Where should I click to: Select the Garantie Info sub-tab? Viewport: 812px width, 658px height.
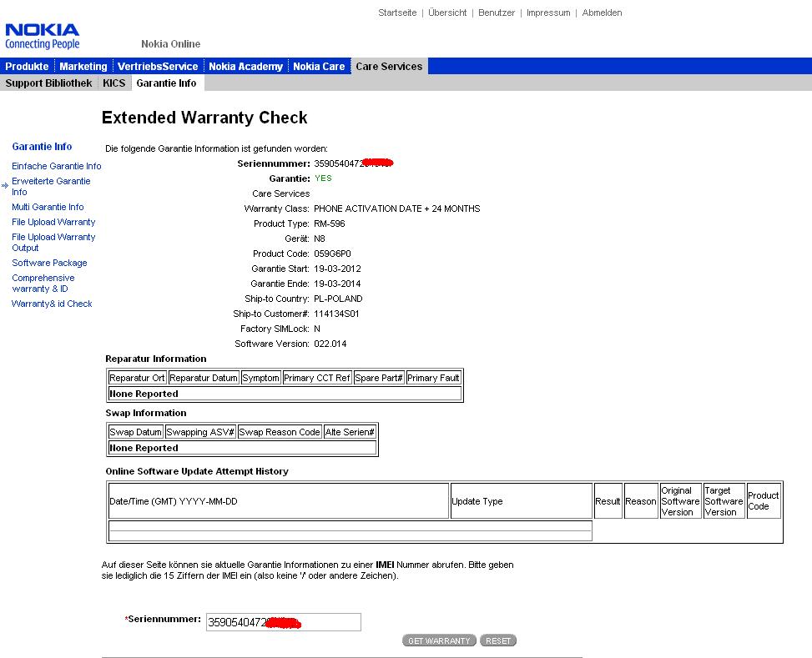[166, 83]
